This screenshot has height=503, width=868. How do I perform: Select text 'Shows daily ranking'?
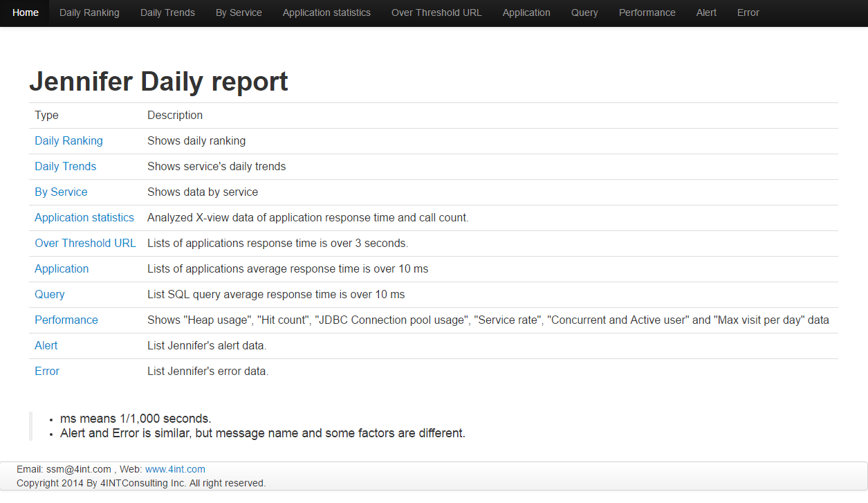196,140
